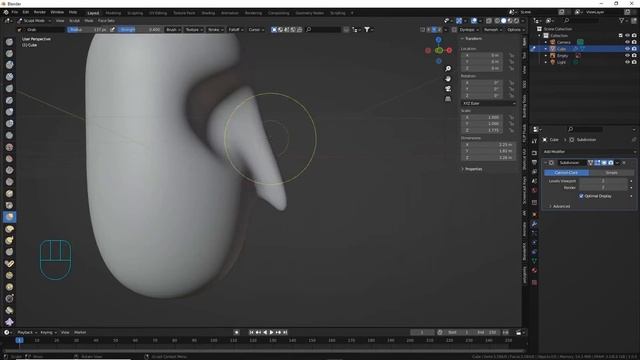Select the Layer brush
Image resolution: width=640 pixels, height=360 pixels.
pyautogui.click(x=9, y=100)
